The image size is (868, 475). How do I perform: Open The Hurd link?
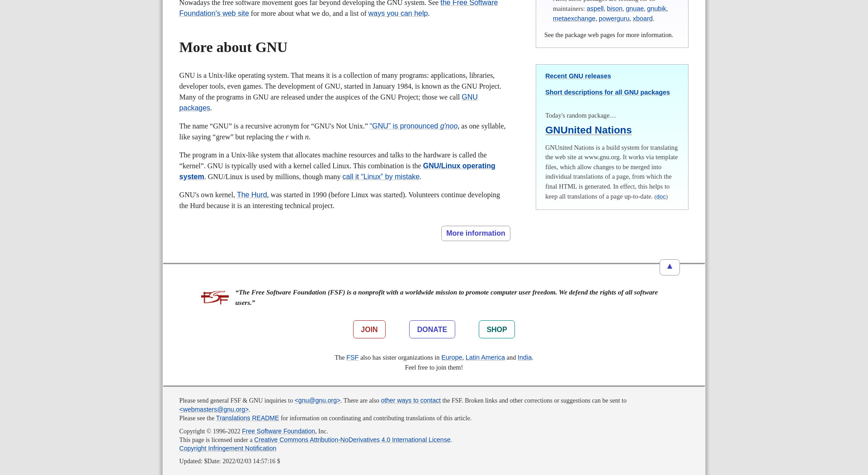252,195
